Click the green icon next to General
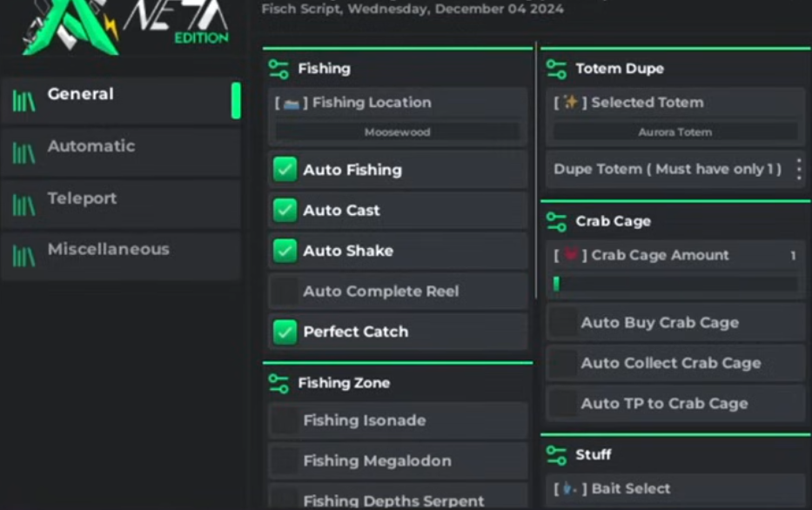 coord(24,101)
